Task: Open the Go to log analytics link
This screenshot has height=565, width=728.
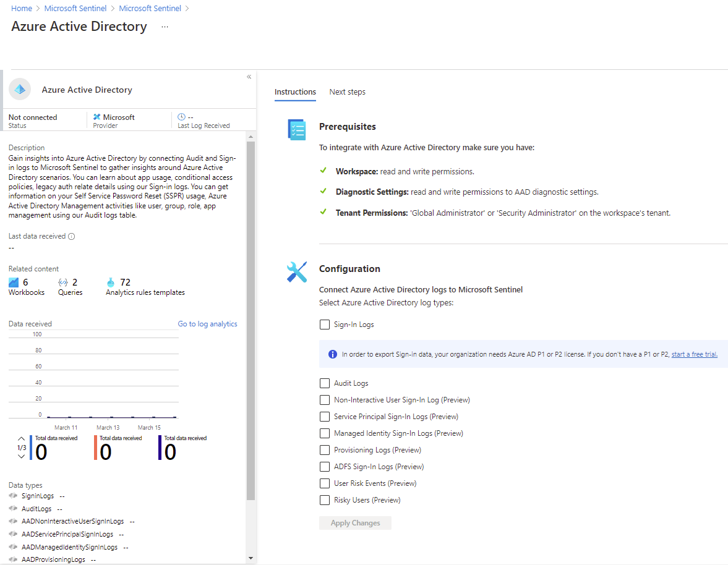Action: (208, 324)
